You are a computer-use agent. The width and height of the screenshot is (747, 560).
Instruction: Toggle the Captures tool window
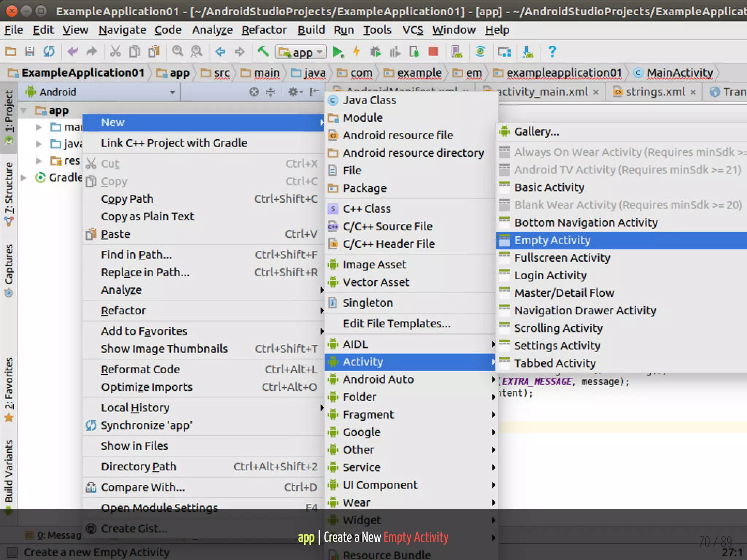[x=8, y=271]
